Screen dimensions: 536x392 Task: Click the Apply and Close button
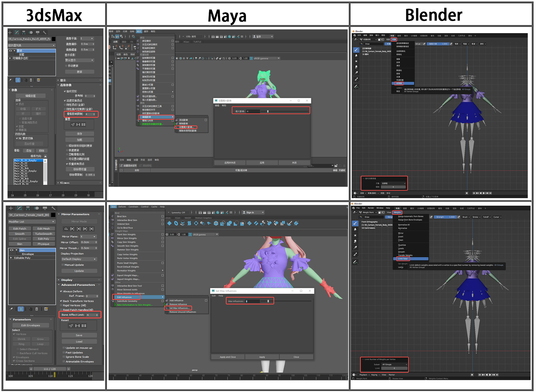point(228,357)
